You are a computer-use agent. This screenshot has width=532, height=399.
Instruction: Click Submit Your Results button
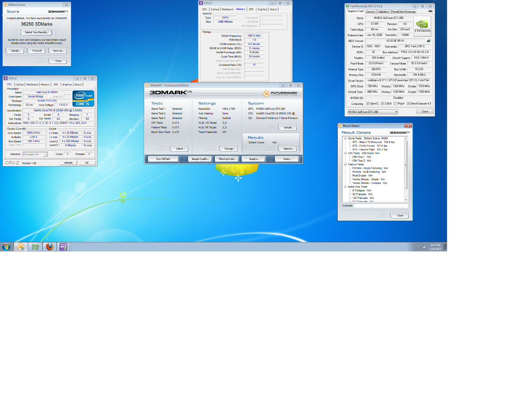[x=37, y=32]
